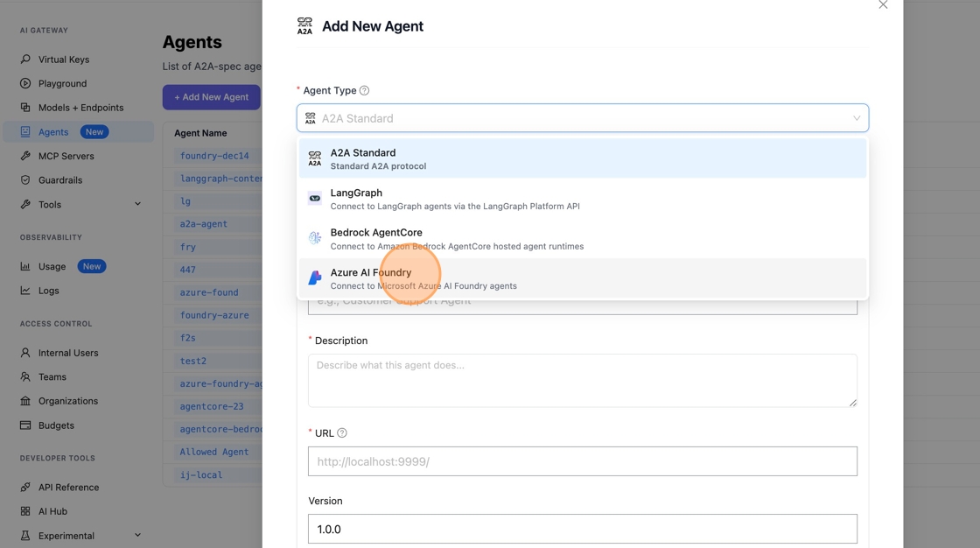Open the foundry-dec14 agent
980x548 pixels.
214,156
